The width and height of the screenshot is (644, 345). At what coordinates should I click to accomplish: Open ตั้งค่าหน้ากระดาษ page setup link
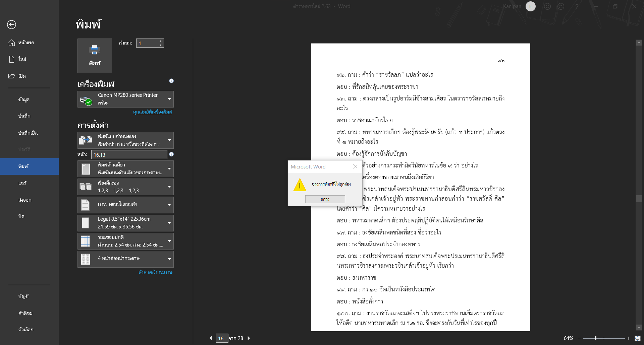point(155,272)
